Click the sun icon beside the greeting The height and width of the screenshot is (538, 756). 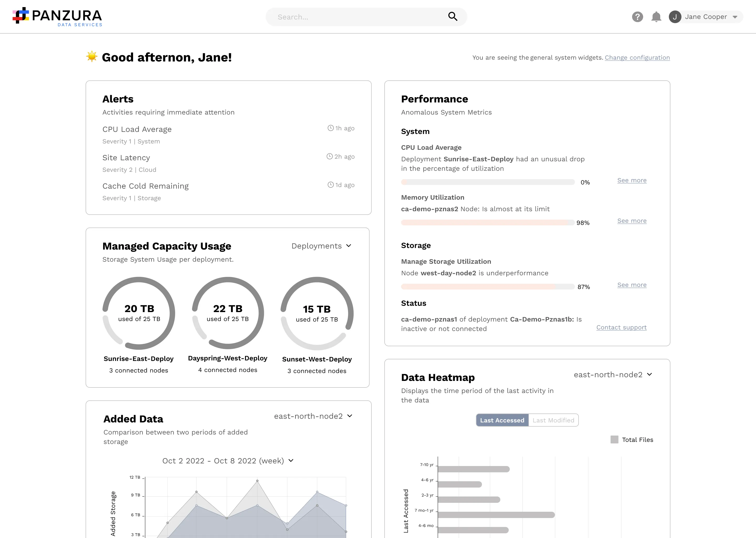[x=92, y=57]
